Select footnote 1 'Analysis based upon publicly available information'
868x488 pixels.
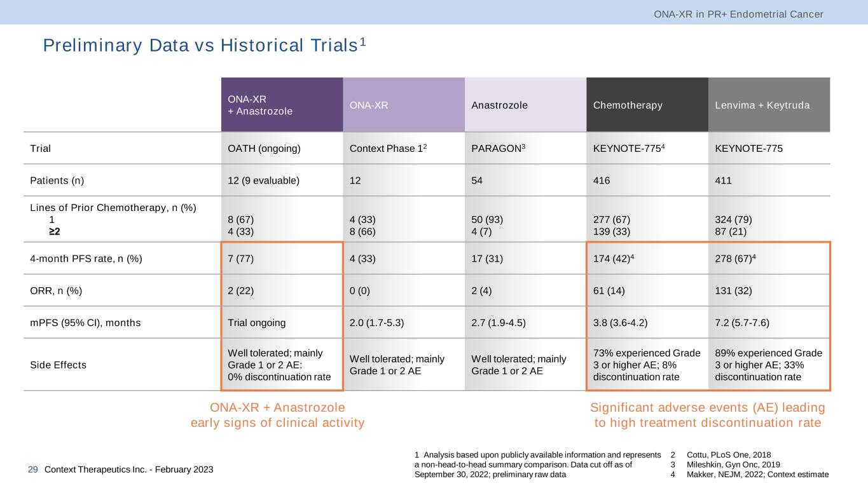click(537, 464)
